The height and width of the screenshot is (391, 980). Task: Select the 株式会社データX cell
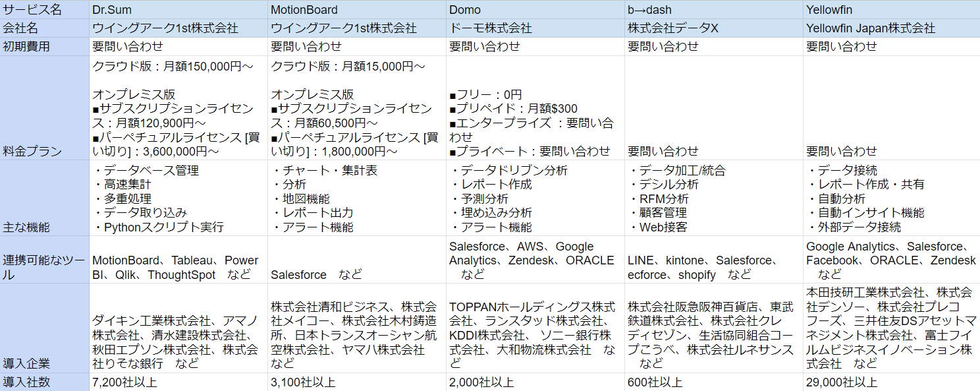coord(714,28)
